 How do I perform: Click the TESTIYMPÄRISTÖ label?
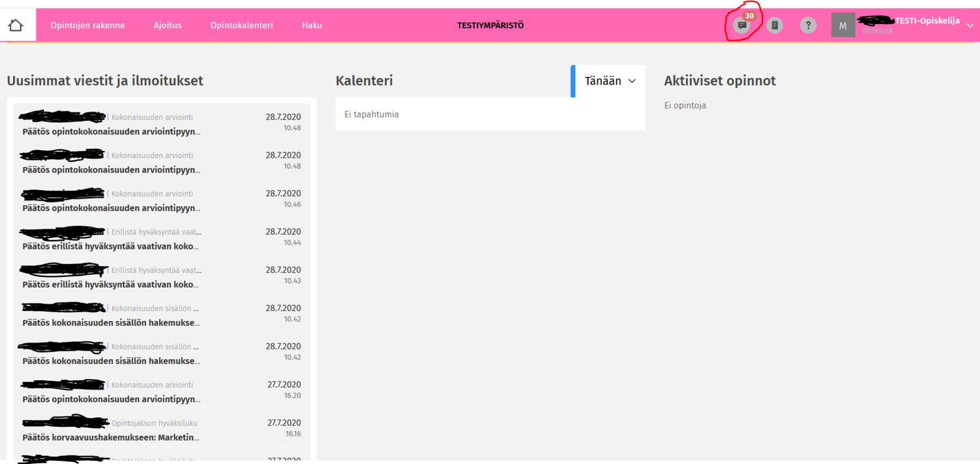point(490,25)
